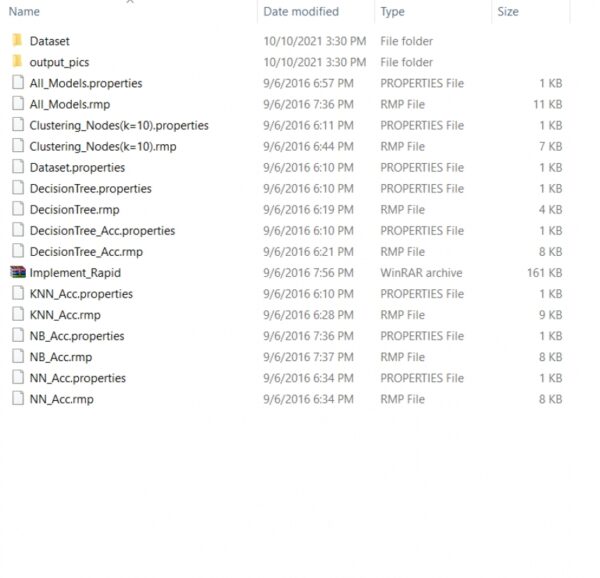Click the KNN_Acc.rmp file icon

pyautogui.click(x=18, y=314)
